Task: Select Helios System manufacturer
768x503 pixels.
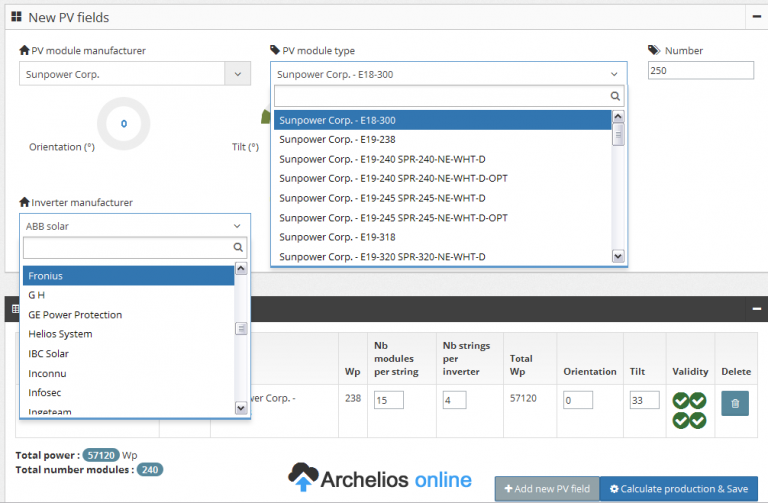Action: pos(128,334)
